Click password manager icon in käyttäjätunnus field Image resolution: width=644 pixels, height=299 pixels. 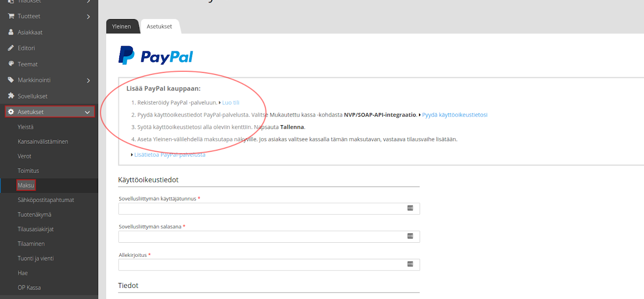[x=410, y=208]
